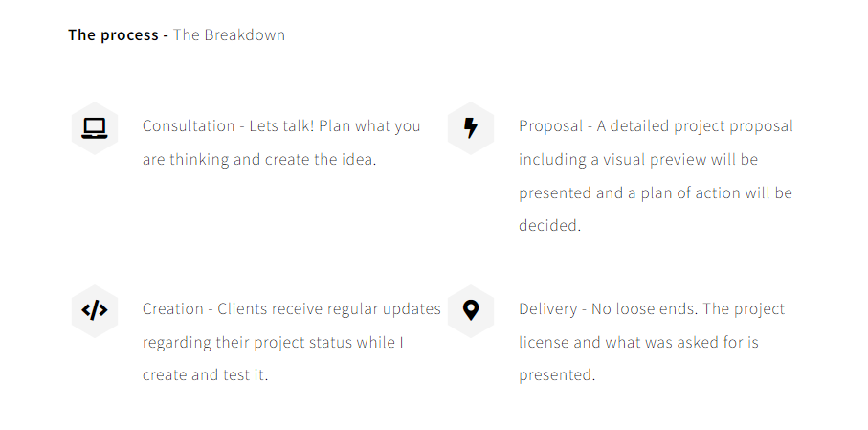The height and width of the screenshot is (430, 868).
Task: Click the line 'regarding their project status while I'
Action: 273,343
